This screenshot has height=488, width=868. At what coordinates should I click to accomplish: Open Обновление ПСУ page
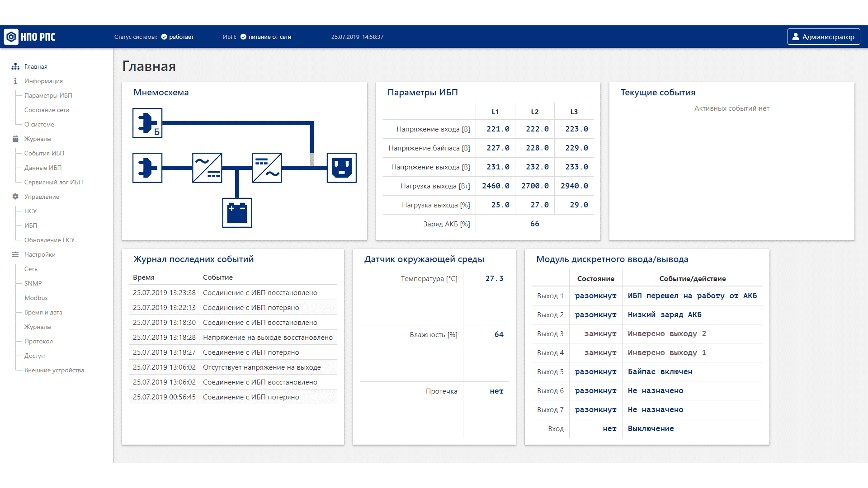pyautogui.click(x=49, y=240)
